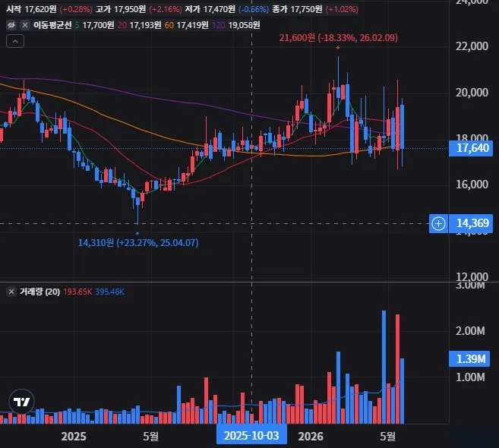Click the 14,369 crosshair price label
The height and width of the screenshot is (448, 499).
[471, 223]
